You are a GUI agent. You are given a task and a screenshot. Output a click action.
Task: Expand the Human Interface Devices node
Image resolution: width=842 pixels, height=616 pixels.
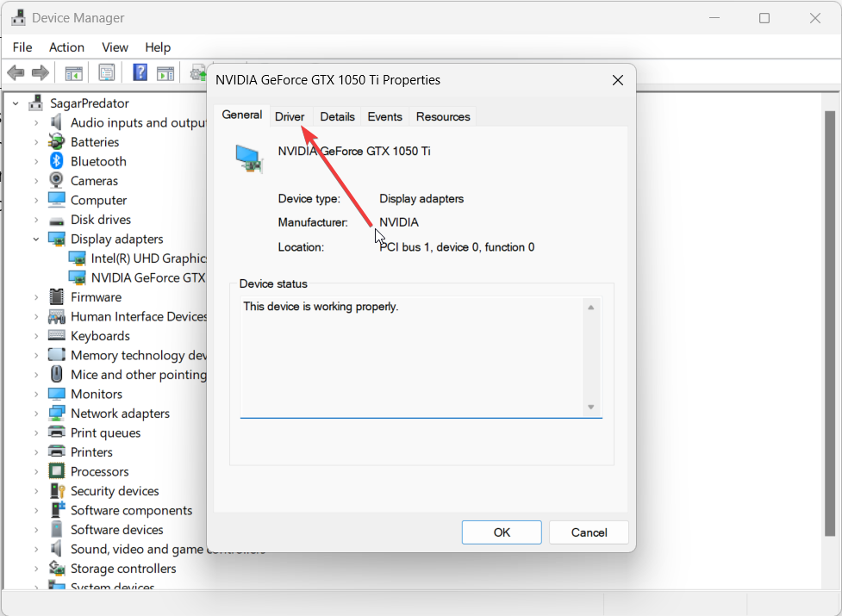click(x=36, y=316)
